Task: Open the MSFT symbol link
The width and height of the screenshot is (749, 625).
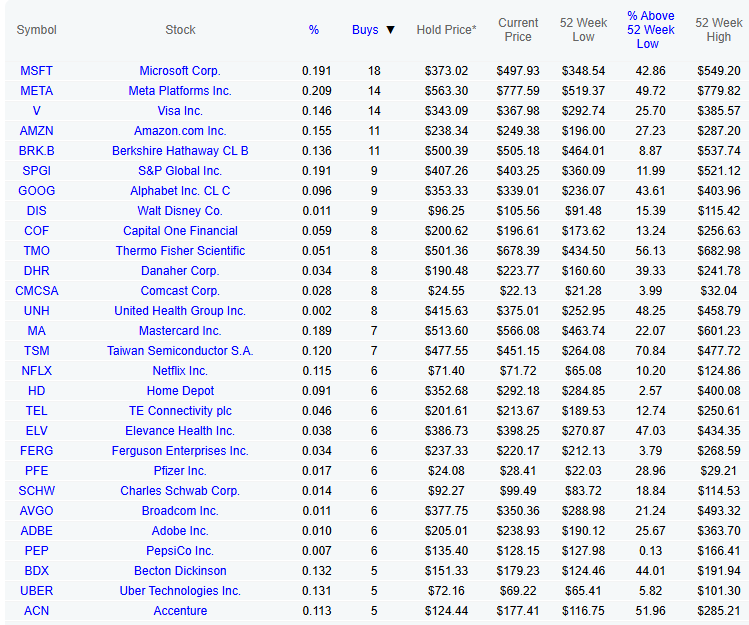Action: [x=36, y=71]
